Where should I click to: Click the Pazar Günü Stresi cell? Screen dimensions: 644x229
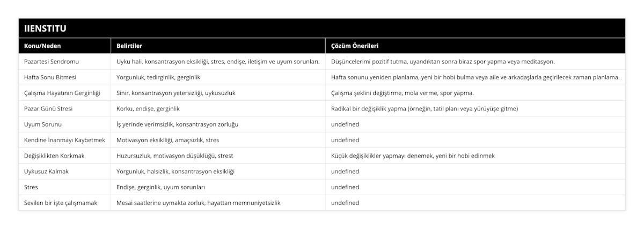64,108
